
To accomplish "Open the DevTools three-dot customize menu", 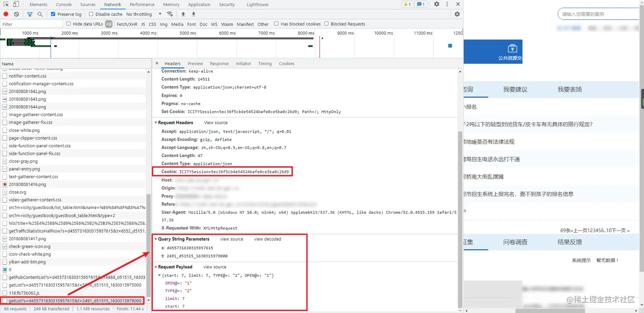I will [446, 4].
